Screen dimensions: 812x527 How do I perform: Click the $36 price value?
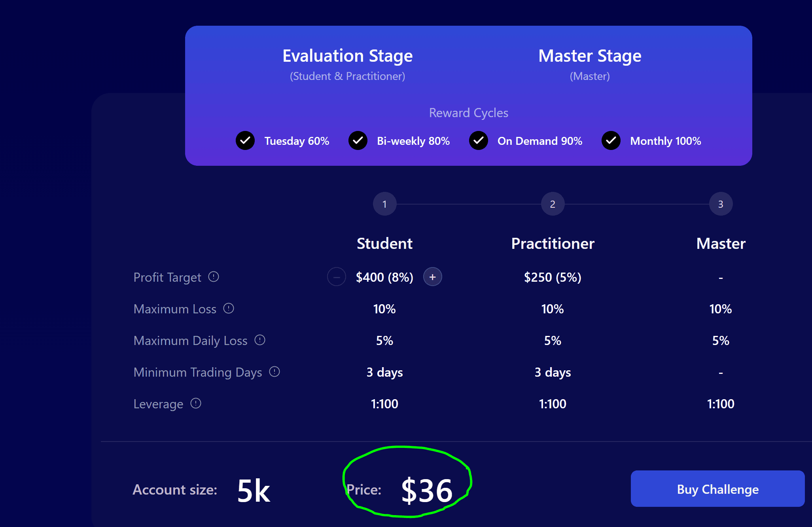click(427, 491)
